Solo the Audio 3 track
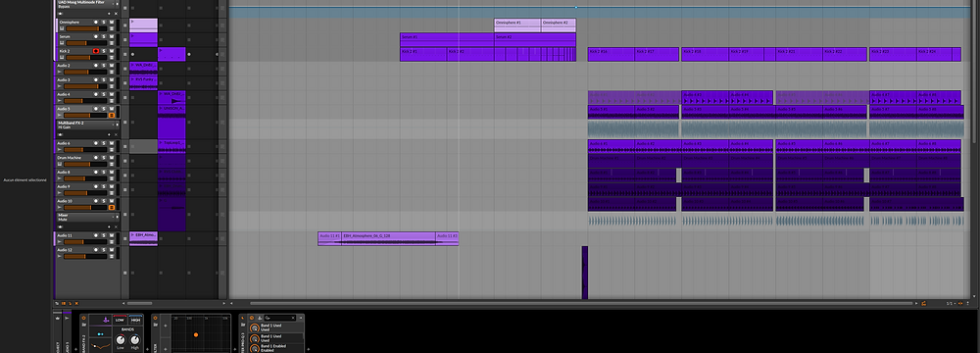Image resolution: width=980 pixels, height=353 pixels. 104,79
